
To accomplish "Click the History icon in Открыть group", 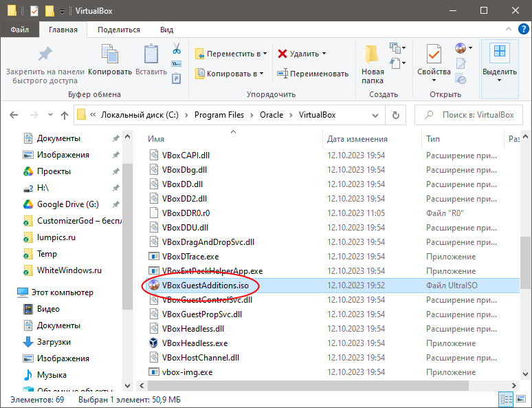I will [461, 79].
